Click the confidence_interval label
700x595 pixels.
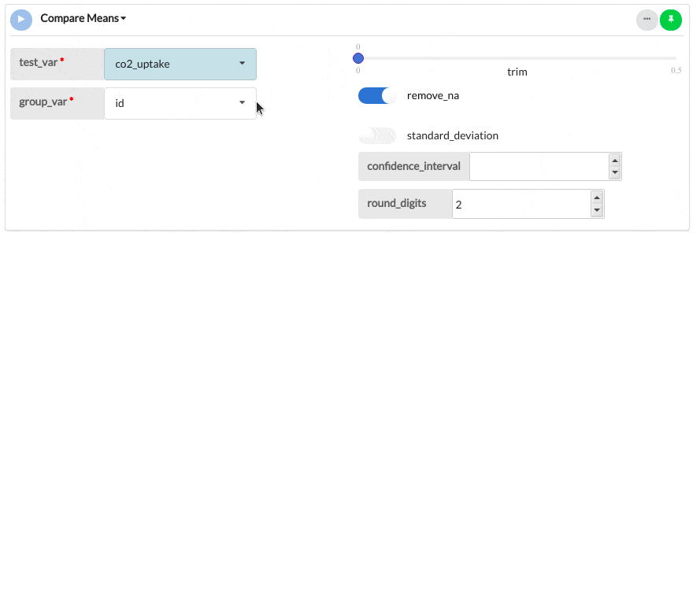[414, 167]
